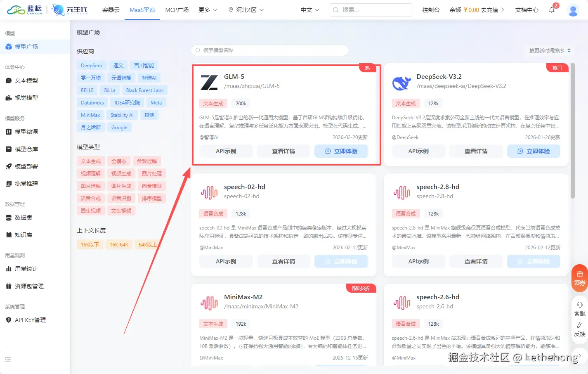Image resolution: width=588 pixels, height=374 pixels.
Task: Open the user avatar menu
Action: tap(573, 10)
